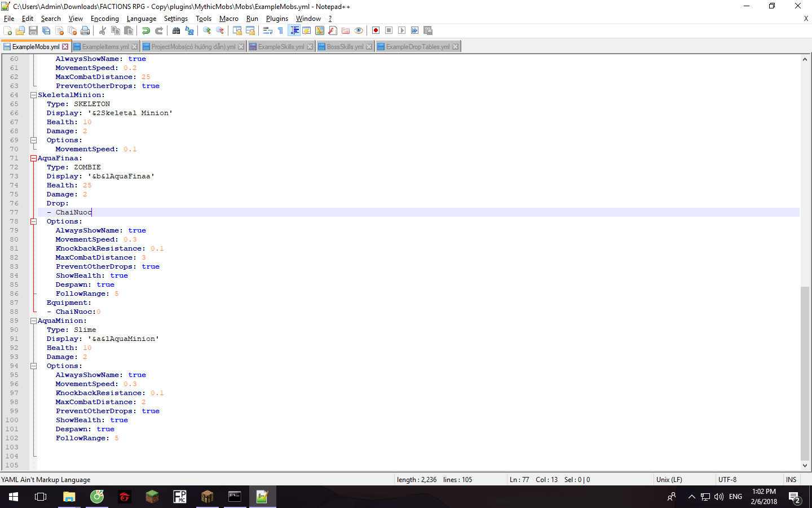The image size is (812, 508).
Task: Click the Save Recorded Macro toolbar icon
Action: click(428, 30)
